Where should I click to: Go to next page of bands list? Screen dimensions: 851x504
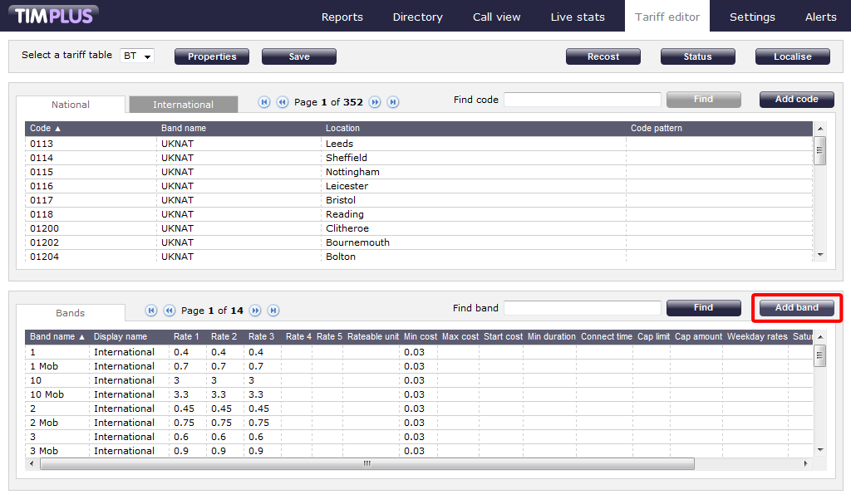[255, 311]
